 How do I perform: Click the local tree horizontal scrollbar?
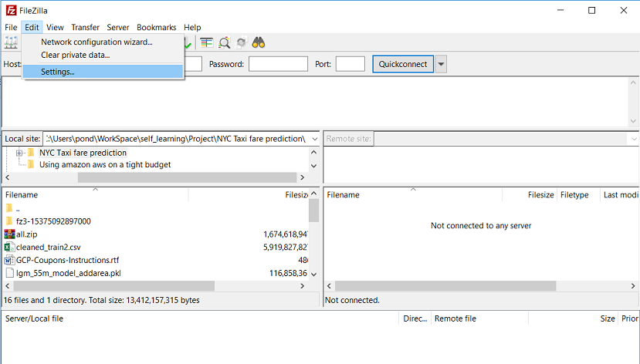187,177
